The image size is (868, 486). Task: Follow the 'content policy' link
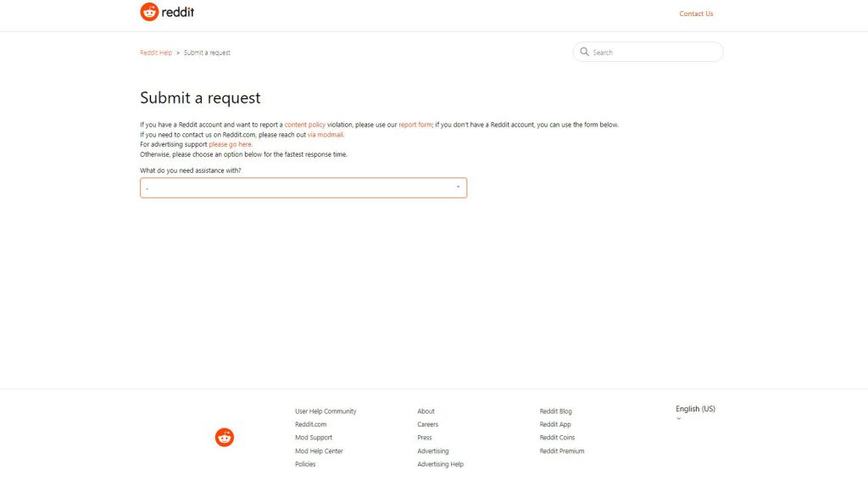pyautogui.click(x=305, y=125)
